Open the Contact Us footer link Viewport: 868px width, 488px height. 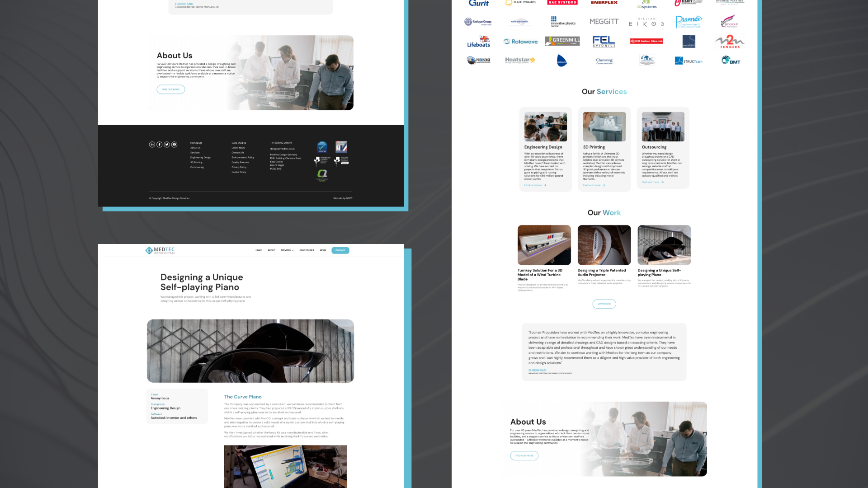[238, 153]
